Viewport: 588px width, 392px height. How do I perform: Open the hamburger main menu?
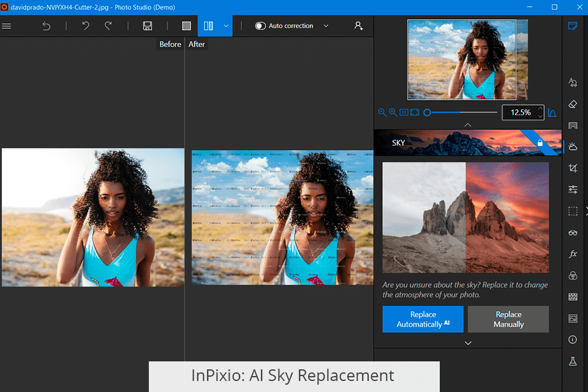[x=7, y=26]
